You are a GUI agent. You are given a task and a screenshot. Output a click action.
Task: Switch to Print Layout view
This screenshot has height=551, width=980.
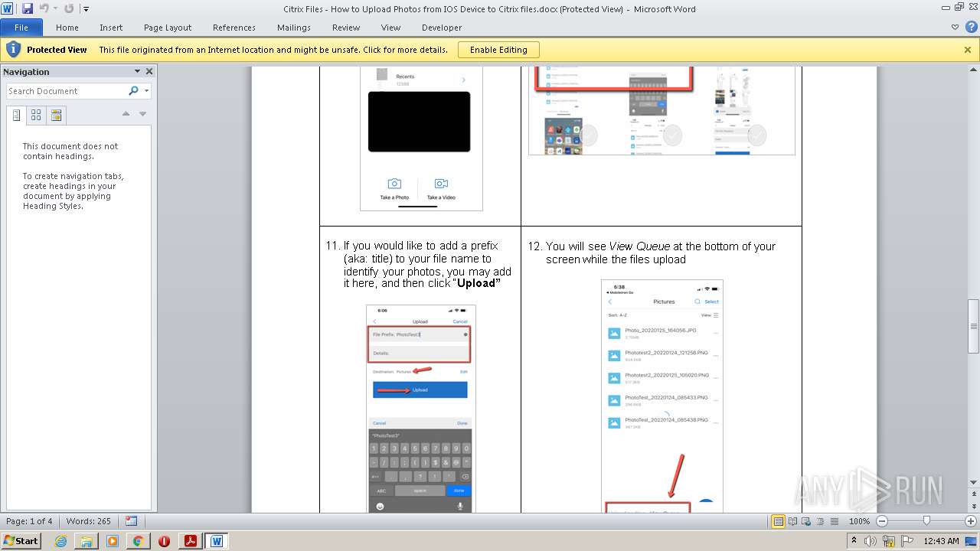pyautogui.click(x=779, y=521)
